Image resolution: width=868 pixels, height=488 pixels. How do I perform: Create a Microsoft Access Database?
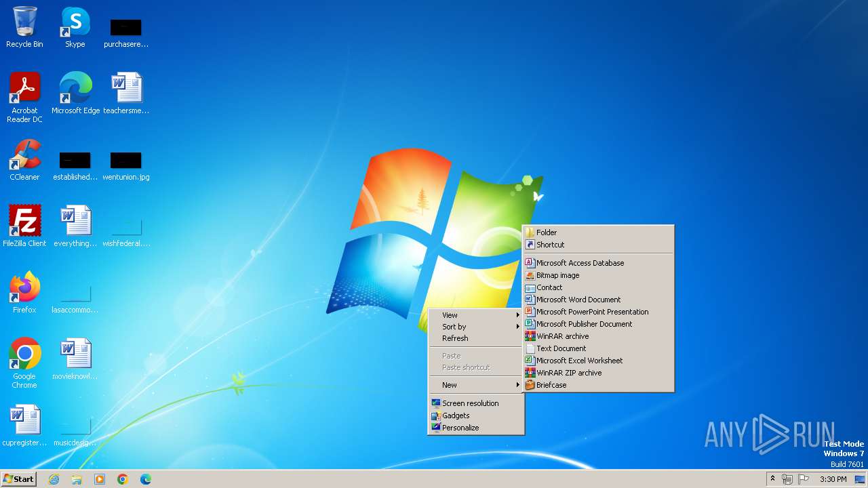click(598, 263)
